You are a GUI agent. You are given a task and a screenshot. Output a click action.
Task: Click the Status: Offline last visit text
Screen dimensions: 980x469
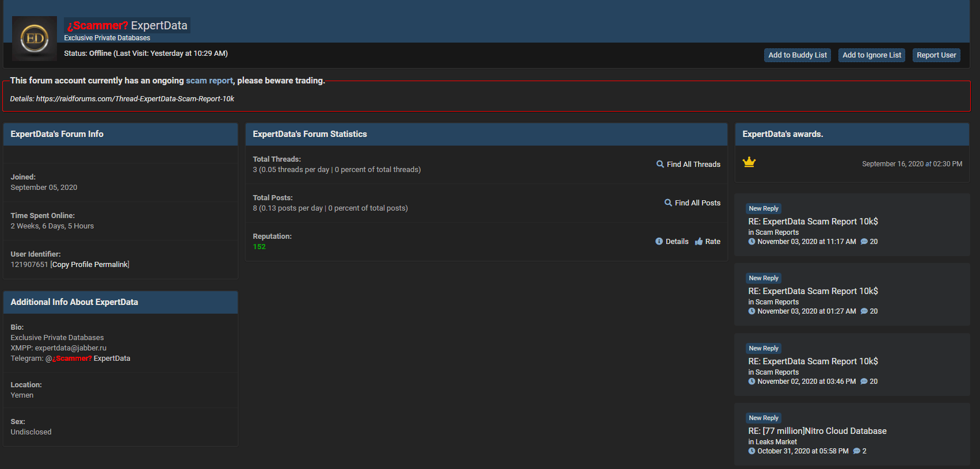(146, 54)
